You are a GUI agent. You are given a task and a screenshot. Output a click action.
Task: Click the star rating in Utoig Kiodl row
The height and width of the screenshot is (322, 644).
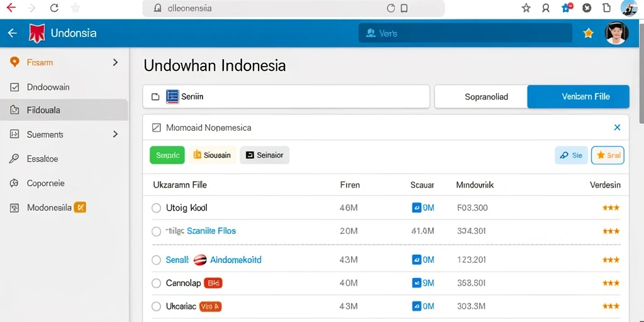coord(611,208)
